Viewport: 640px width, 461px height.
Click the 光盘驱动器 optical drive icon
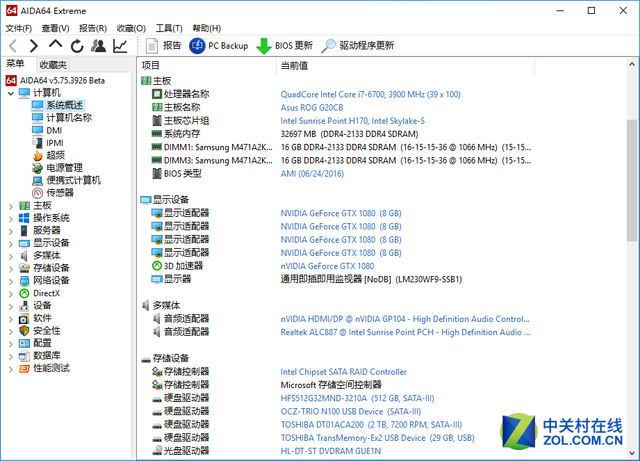coord(157,450)
